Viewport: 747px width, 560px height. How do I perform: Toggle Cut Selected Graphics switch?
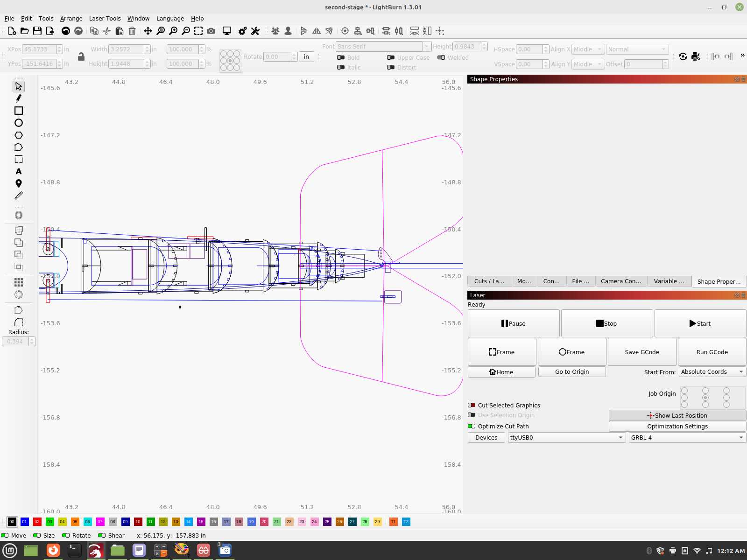click(472, 405)
